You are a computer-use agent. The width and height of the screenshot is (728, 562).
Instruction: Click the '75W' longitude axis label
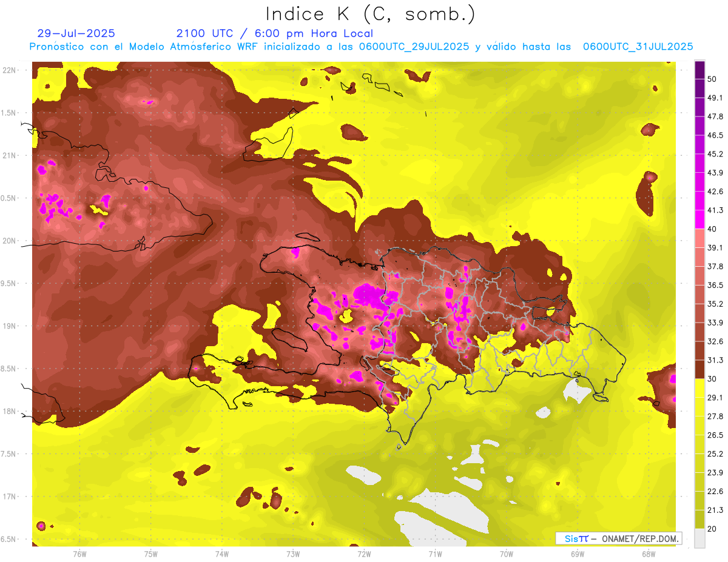pyautogui.click(x=151, y=554)
